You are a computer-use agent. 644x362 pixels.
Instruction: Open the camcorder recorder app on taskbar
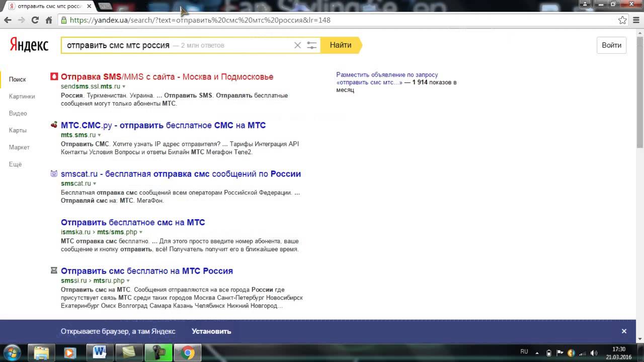click(x=158, y=353)
